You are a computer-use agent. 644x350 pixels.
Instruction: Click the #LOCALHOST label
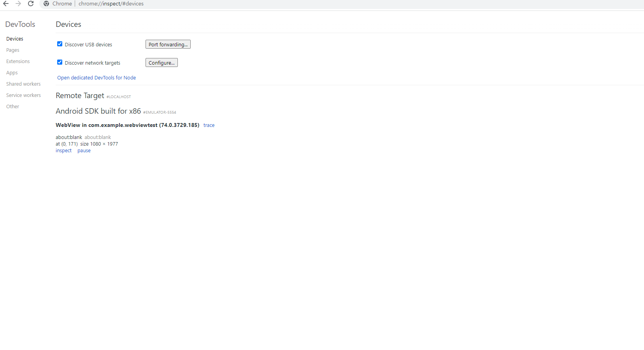tap(119, 97)
